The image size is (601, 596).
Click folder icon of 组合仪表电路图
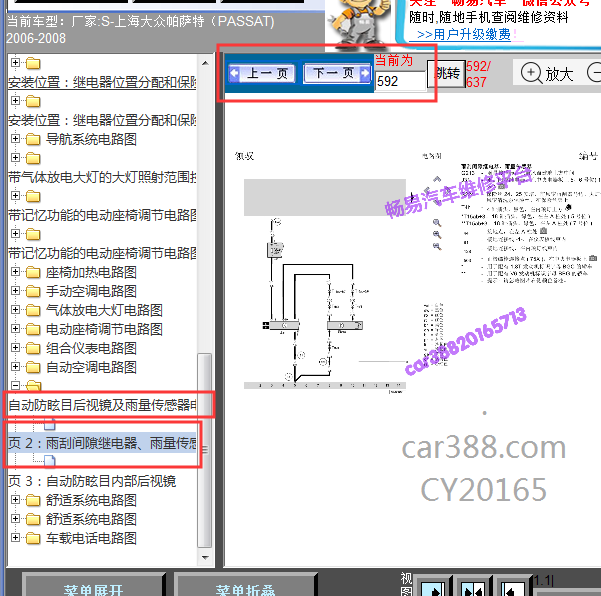pyautogui.click(x=33, y=348)
